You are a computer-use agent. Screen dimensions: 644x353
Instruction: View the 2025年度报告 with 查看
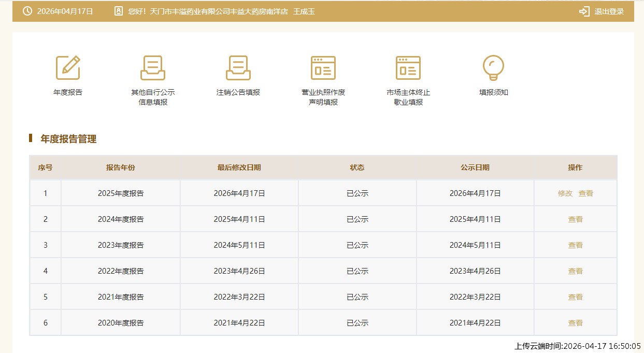(x=586, y=193)
